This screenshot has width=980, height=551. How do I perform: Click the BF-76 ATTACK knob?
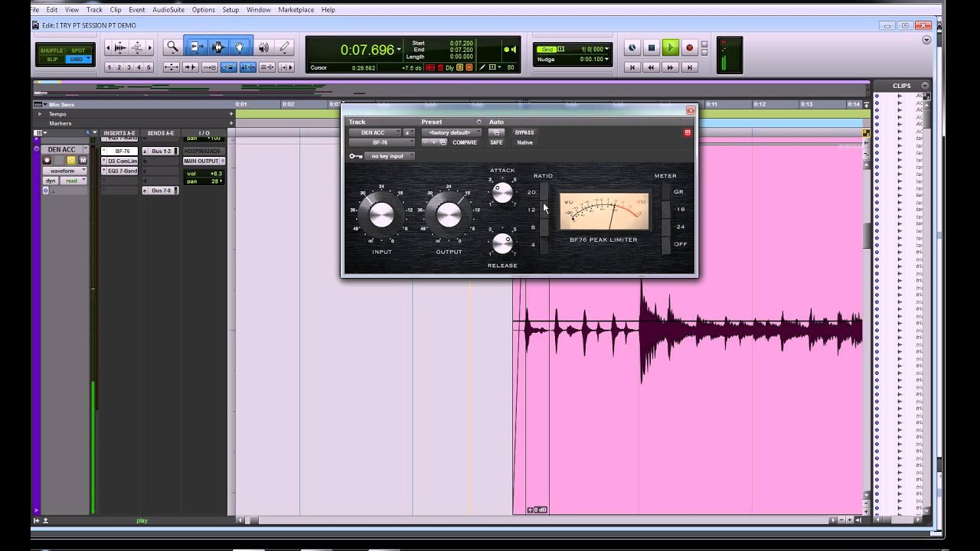coord(502,193)
